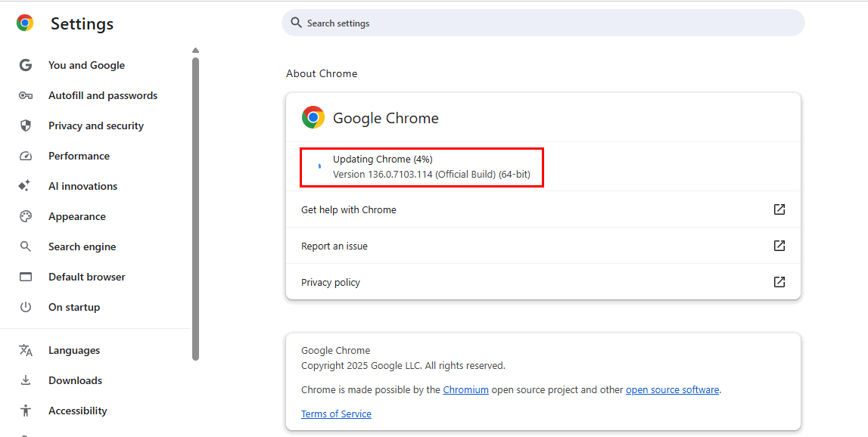
Task: Open the Terms of Service link
Action: [x=336, y=414]
